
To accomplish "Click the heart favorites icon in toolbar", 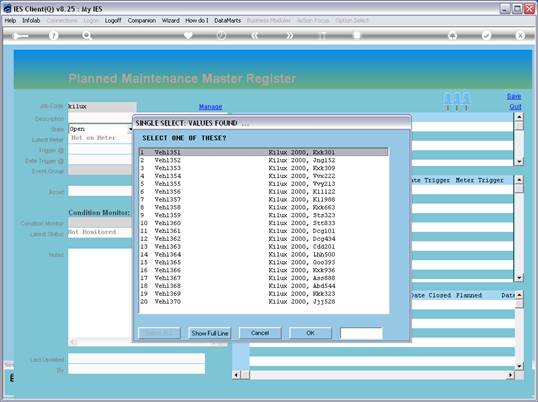I will point(188,35).
